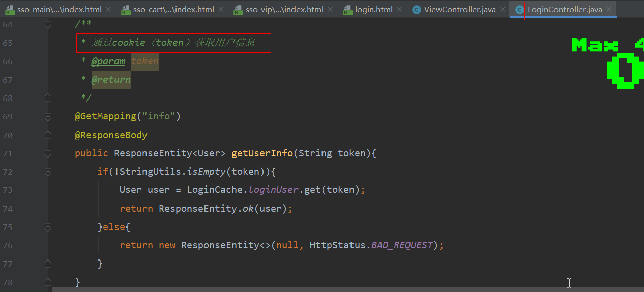Fold the getUserInfo method at line 71

[x=48, y=153]
